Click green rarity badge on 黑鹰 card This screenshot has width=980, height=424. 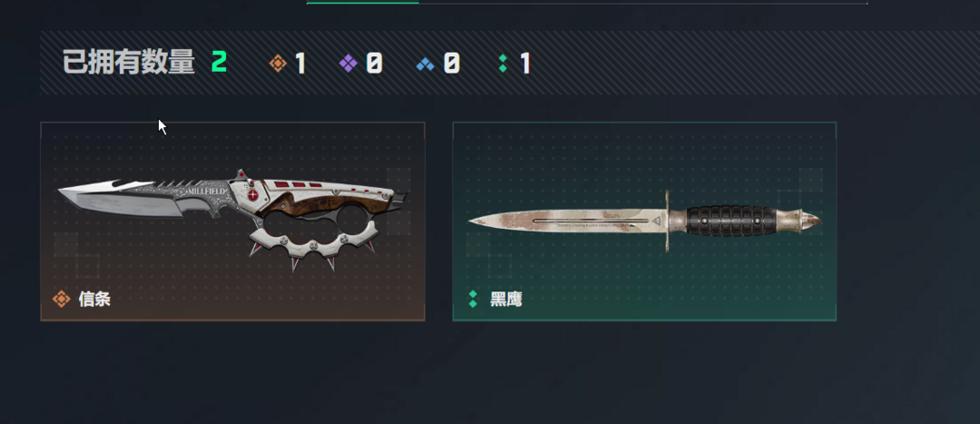pos(473,299)
